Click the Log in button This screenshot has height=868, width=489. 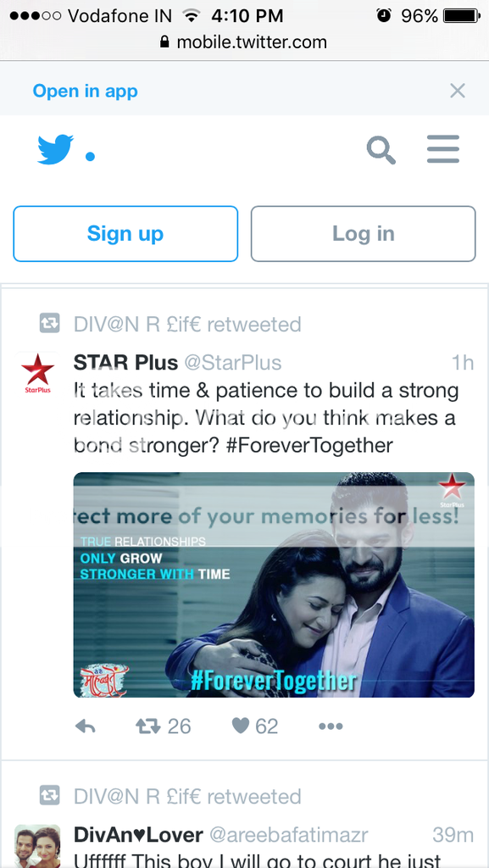(363, 234)
